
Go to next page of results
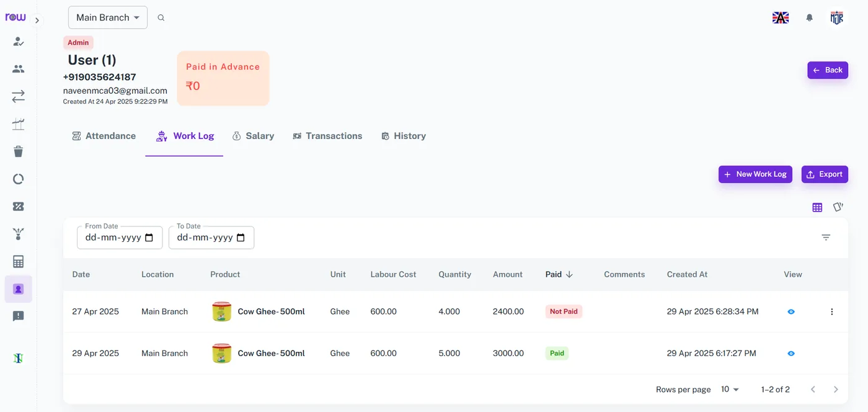coord(836,390)
